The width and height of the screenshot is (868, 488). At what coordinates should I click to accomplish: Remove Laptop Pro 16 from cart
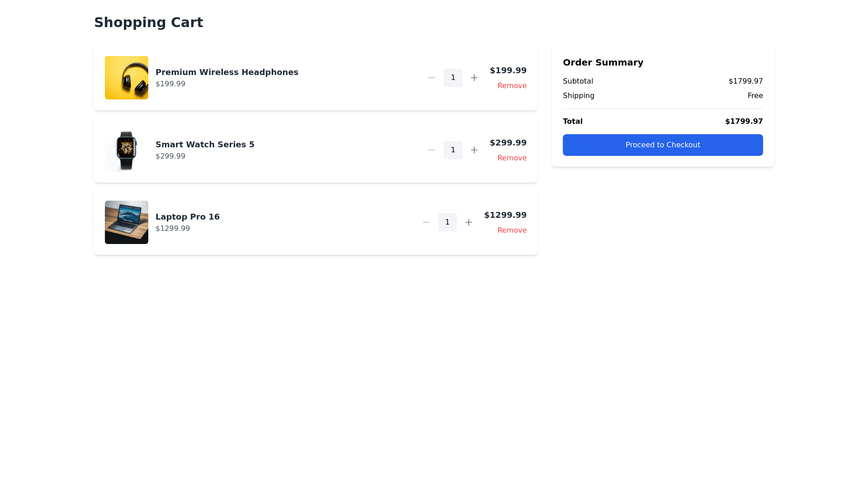[512, 230]
